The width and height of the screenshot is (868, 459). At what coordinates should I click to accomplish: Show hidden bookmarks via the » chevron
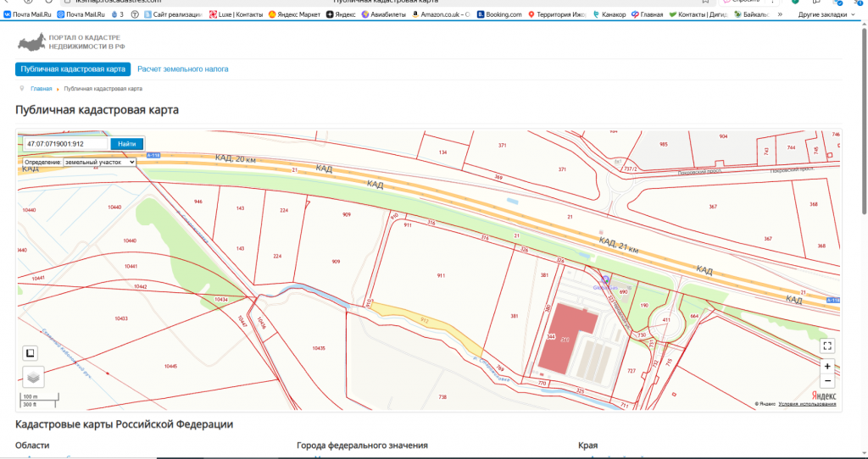coord(780,15)
